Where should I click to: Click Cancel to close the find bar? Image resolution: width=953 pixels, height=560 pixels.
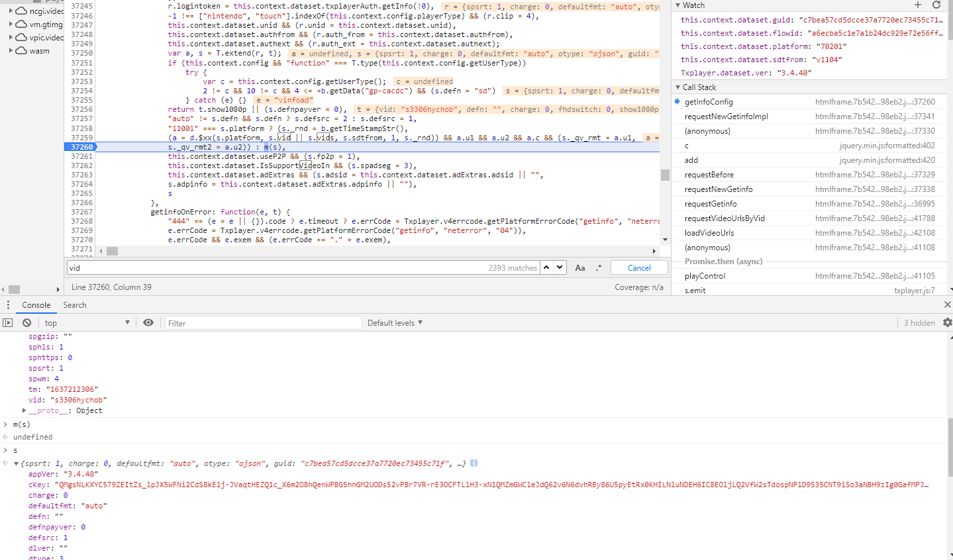pos(639,268)
